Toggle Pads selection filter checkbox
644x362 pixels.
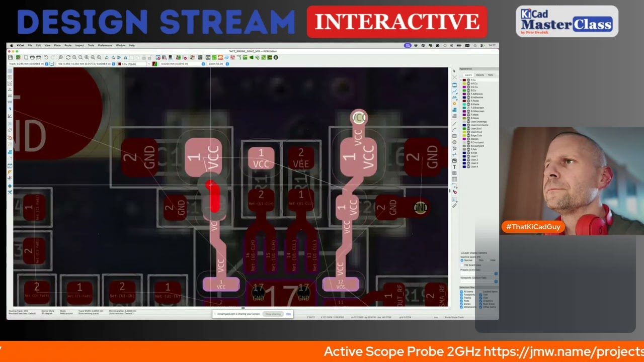click(x=461, y=301)
